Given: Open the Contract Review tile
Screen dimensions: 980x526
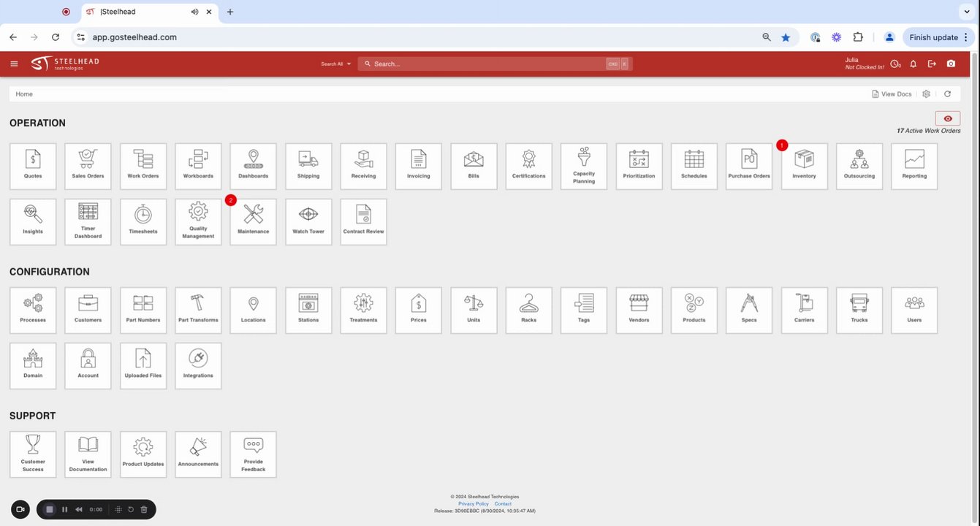Looking at the screenshot, I should (x=363, y=222).
